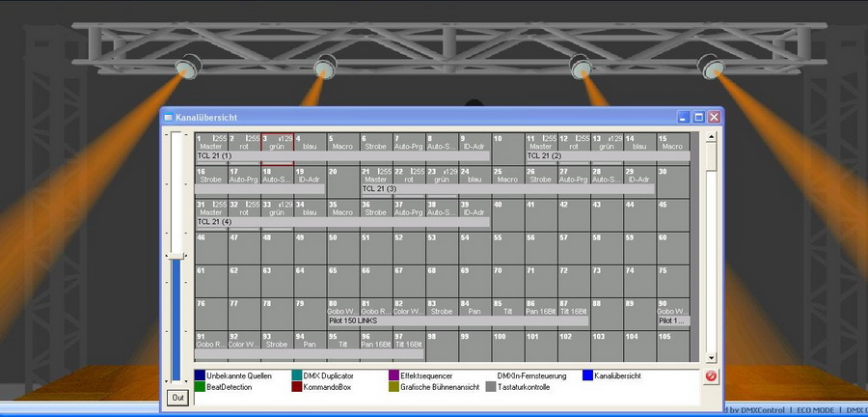Viewport: 868px width, 417px height.
Task: Click the blue Kanalübersicht legend swatch
Action: pos(588,375)
